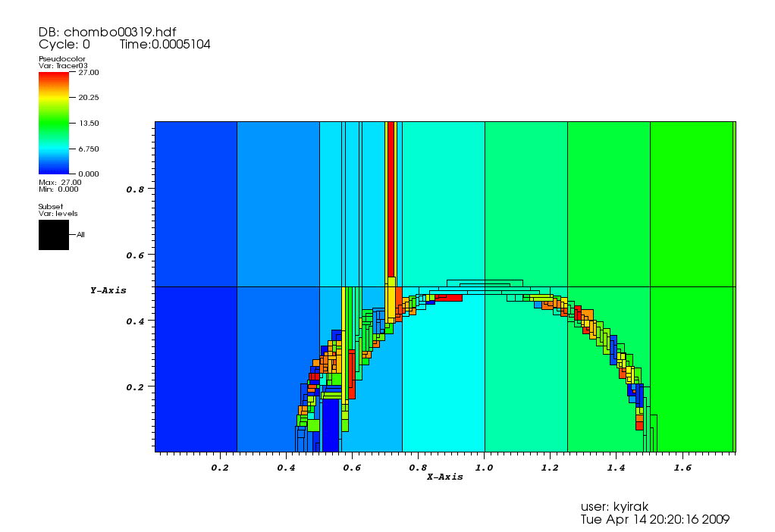Viewport: 775px width, 532px height.
Task: Select the Var: Tracer03 legend text
Action: (x=63, y=66)
